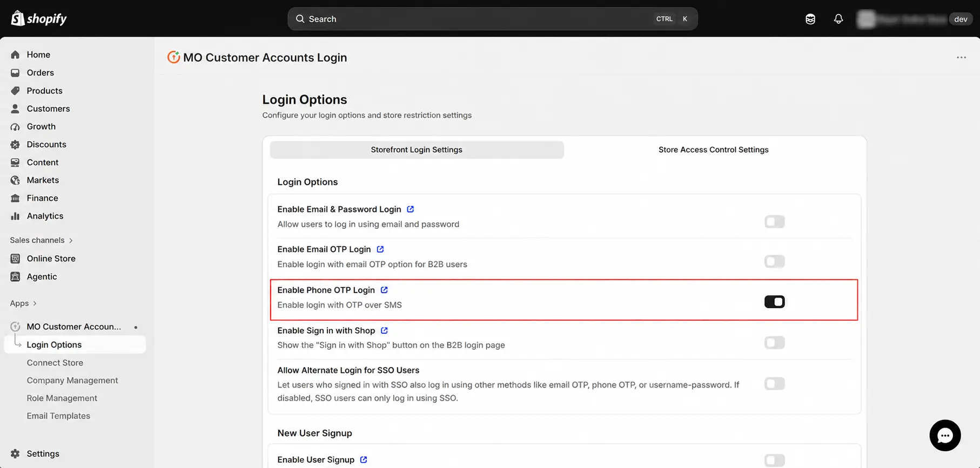Image resolution: width=980 pixels, height=468 pixels.
Task: Open Email Templates submenu item
Action: 58,416
